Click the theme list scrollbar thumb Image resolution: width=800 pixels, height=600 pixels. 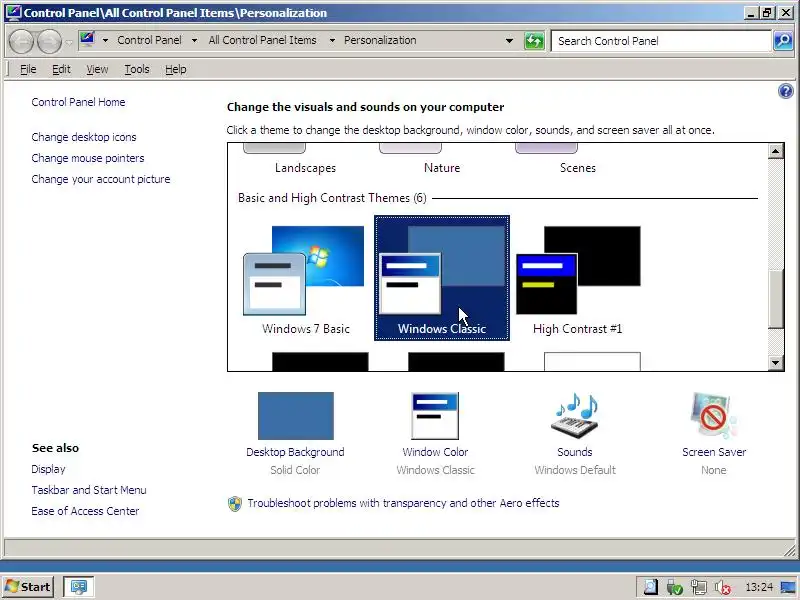[x=776, y=298]
